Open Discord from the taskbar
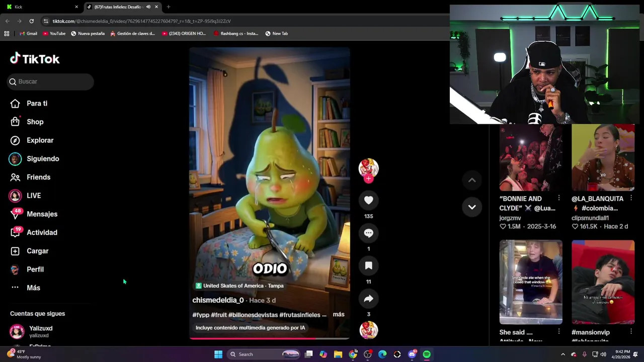644x362 pixels. (x=412, y=354)
